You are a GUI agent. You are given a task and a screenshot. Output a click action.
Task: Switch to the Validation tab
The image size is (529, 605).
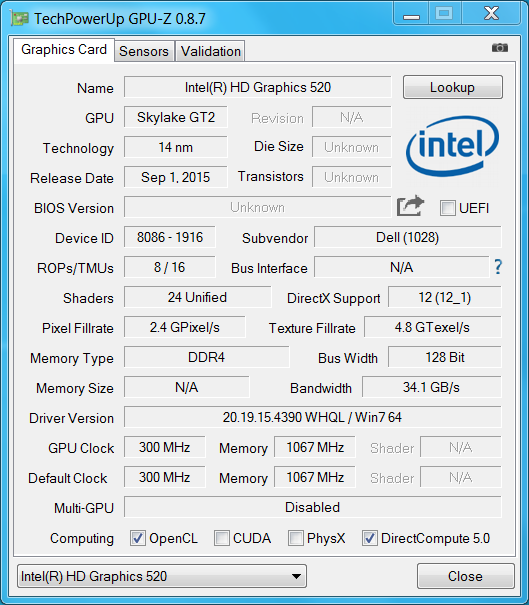click(210, 51)
